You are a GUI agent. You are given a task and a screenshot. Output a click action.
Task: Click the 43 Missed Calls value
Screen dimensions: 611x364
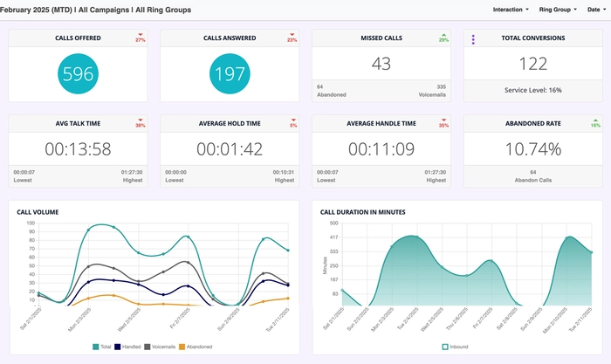381,64
